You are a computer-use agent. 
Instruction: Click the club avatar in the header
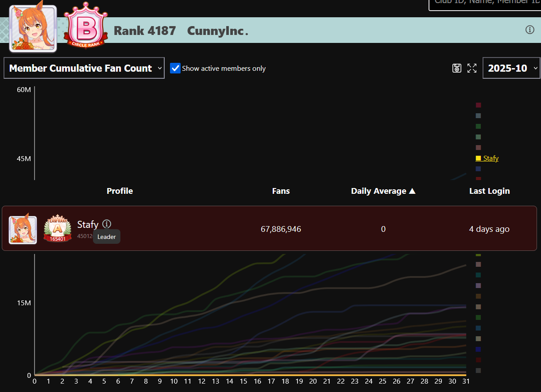click(33, 29)
